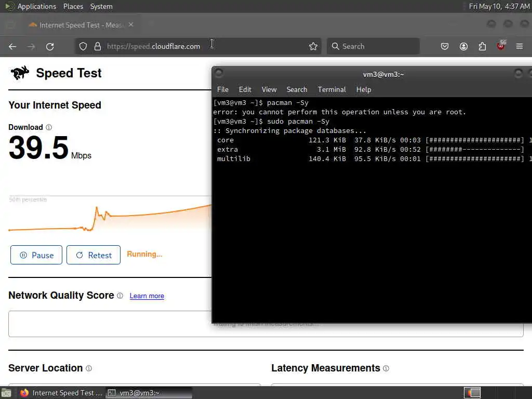Open the Places menu
This screenshot has height=399, width=532.
tap(73, 6)
